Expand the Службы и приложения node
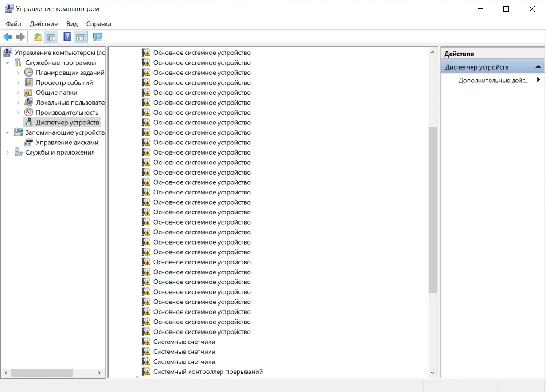The width and height of the screenshot is (546, 392). tap(8, 152)
